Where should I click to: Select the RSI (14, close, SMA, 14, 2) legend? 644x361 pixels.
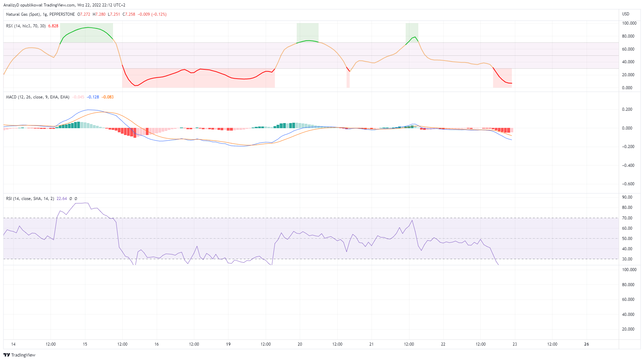(x=30, y=199)
